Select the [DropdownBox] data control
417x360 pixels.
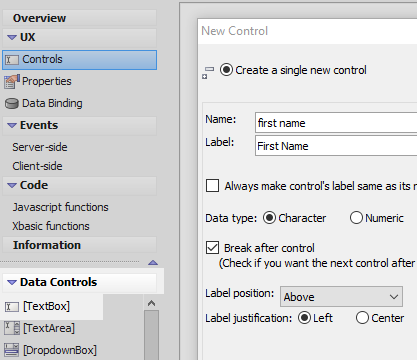60,350
